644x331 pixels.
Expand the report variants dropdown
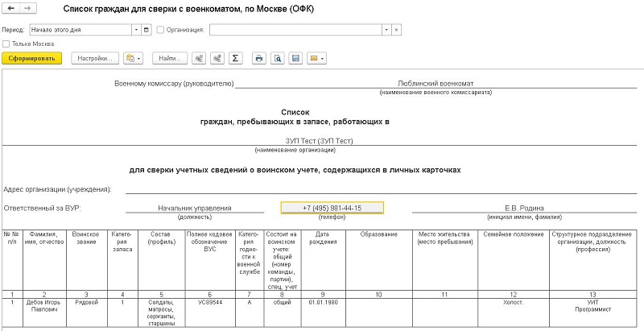[134, 58]
